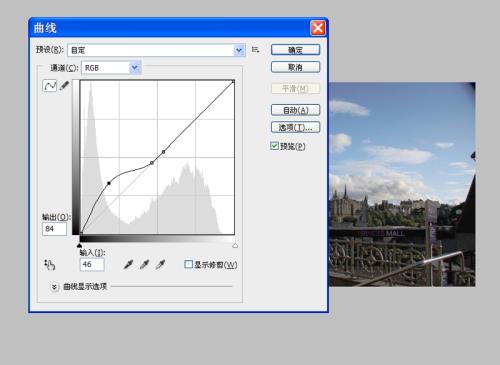Select the pencil draw curve tool
Screen dimensions: 500x365
(x=64, y=86)
